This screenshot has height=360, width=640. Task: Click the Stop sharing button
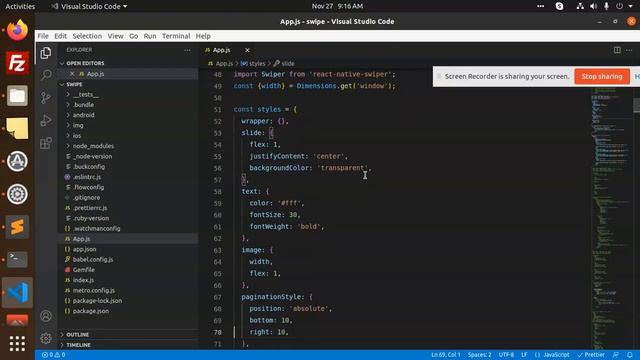[x=602, y=76]
